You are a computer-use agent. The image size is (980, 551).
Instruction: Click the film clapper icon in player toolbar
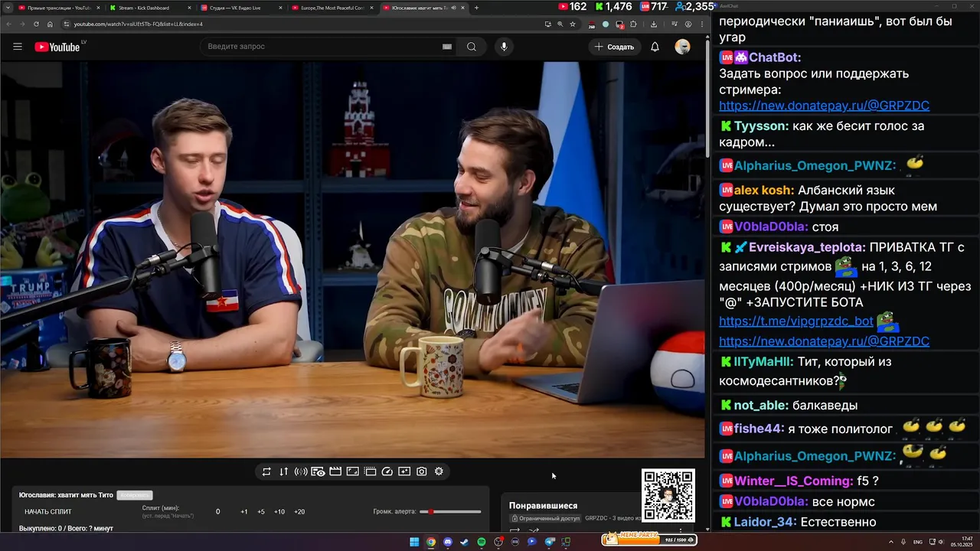tap(335, 471)
